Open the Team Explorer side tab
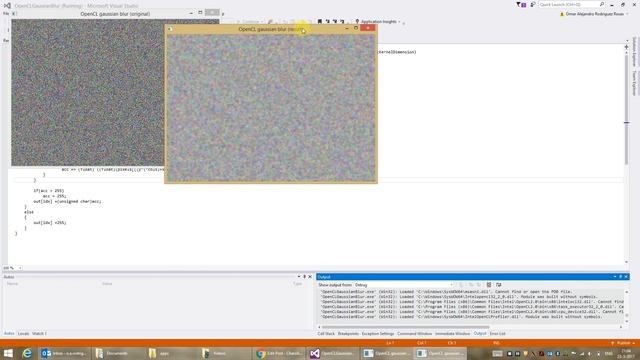The width and height of the screenshot is (640, 360). click(634, 83)
